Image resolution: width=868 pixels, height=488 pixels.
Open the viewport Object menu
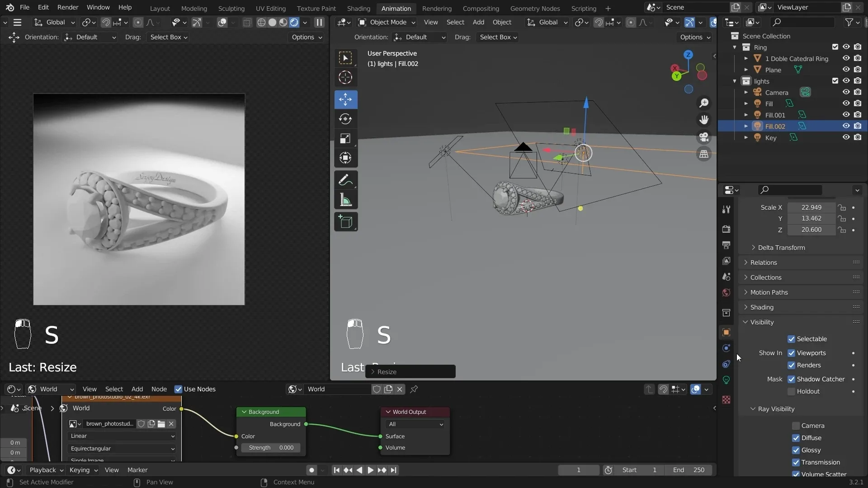click(x=502, y=22)
